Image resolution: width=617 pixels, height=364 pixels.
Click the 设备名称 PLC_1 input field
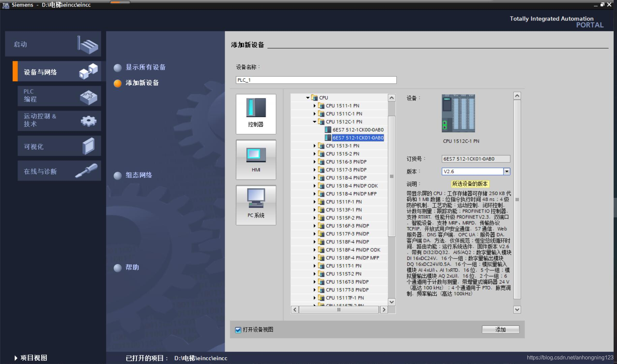316,80
